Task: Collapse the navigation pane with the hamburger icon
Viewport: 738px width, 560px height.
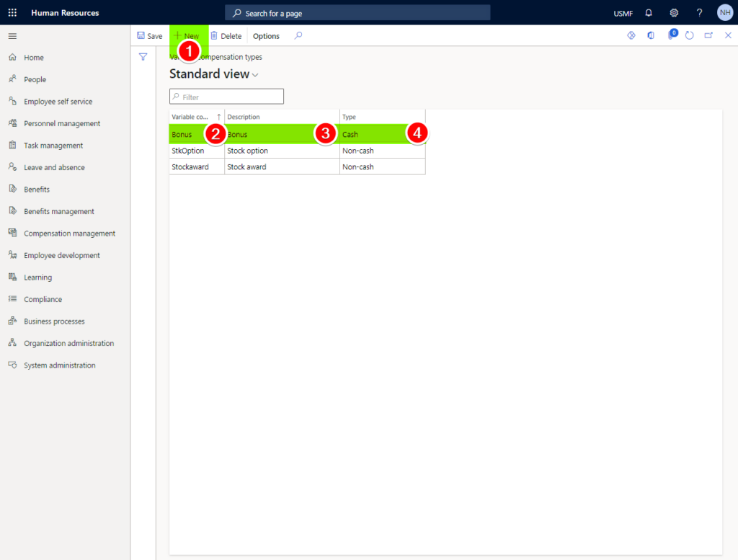Action: 13,36
